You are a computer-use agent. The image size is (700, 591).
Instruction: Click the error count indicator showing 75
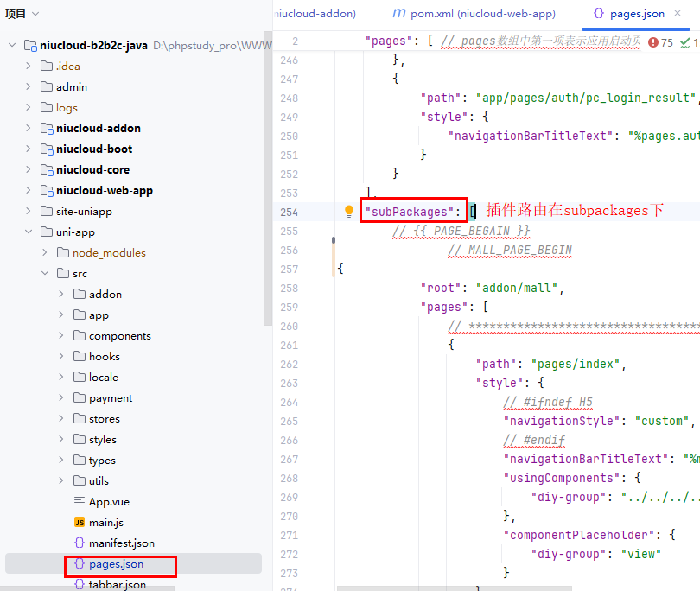click(660, 42)
